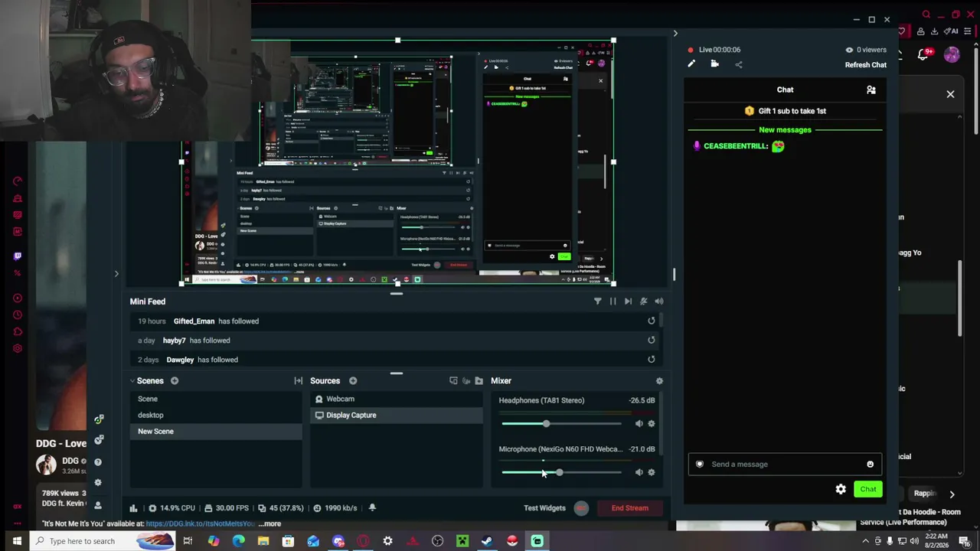This screenshot has height=551, width=980.
Task: Click the CEASEBEENTRILL username in chat
Action: click(x=736, y=146)
